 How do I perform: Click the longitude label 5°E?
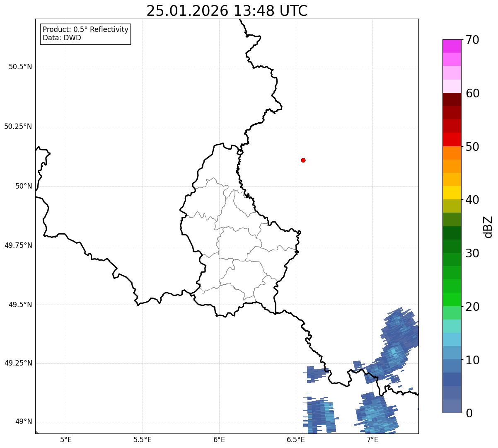pyautogui.click(x=66, y=439)
